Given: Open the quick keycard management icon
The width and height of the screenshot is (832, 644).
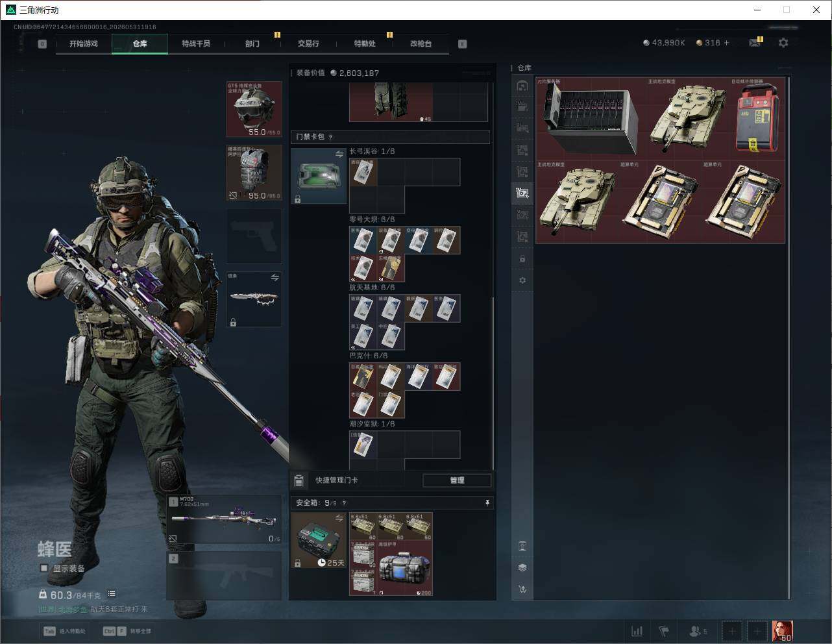Looking at the screenshot, I should point(299,480).
